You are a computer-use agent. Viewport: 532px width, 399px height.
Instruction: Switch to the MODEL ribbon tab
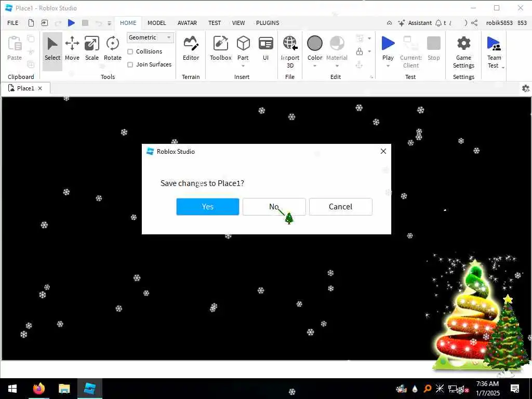157,23
